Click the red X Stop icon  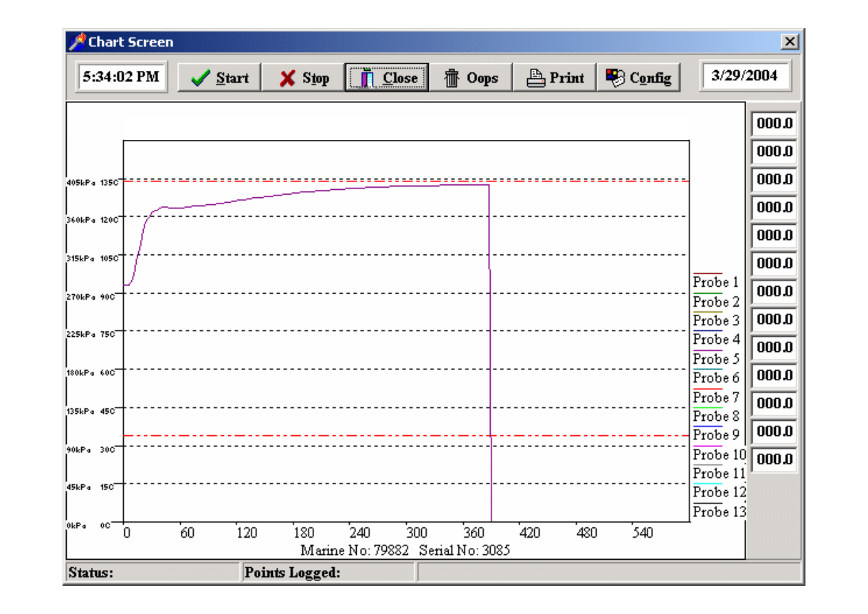point(287,78)
